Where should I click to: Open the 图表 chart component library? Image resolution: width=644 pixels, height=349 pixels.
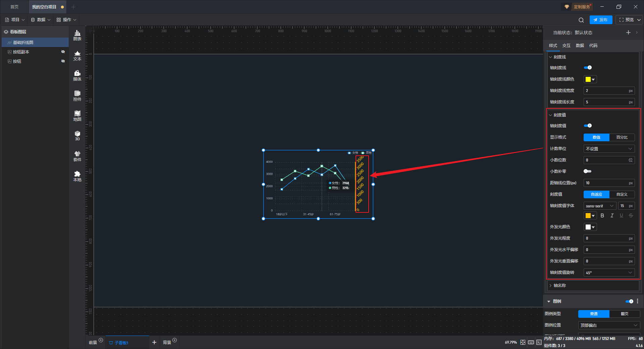pos(77,35)
